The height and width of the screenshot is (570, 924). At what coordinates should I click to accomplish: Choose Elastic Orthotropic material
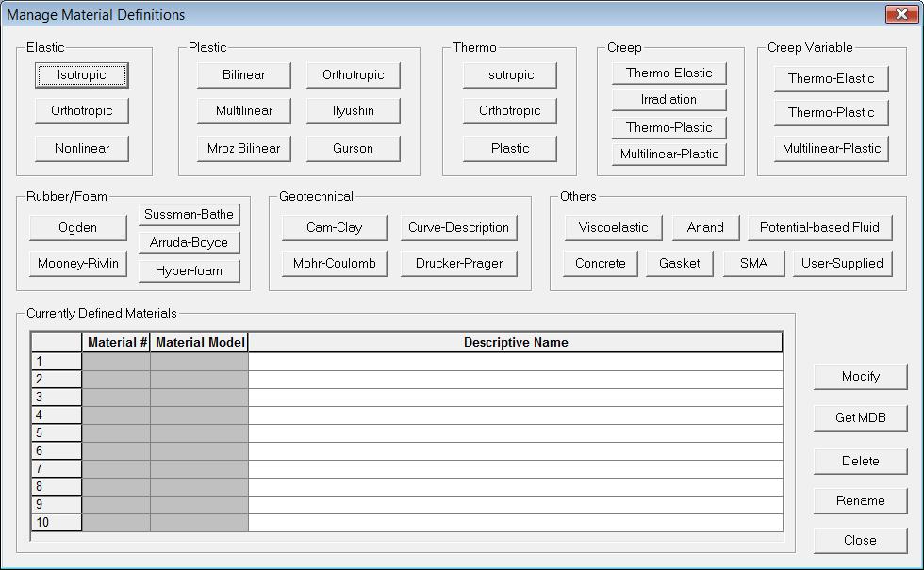[x=81, y=111]
